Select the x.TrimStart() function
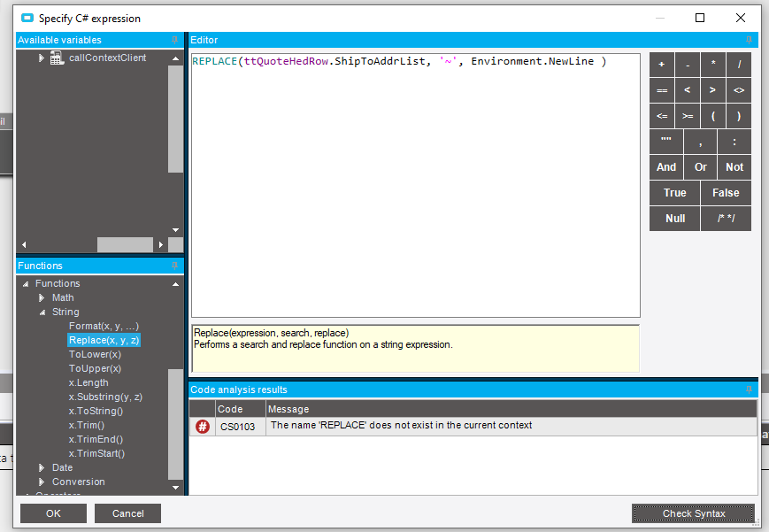Screen dimensions: 769x532 (97, 454)
